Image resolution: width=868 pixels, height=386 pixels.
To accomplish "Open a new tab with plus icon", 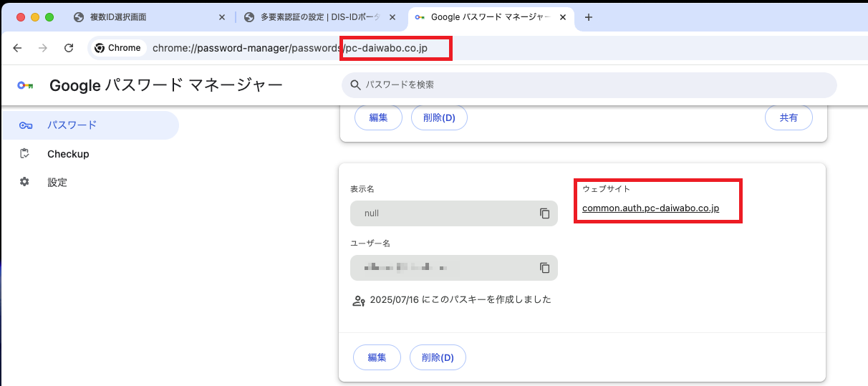I will click(589, 18).
